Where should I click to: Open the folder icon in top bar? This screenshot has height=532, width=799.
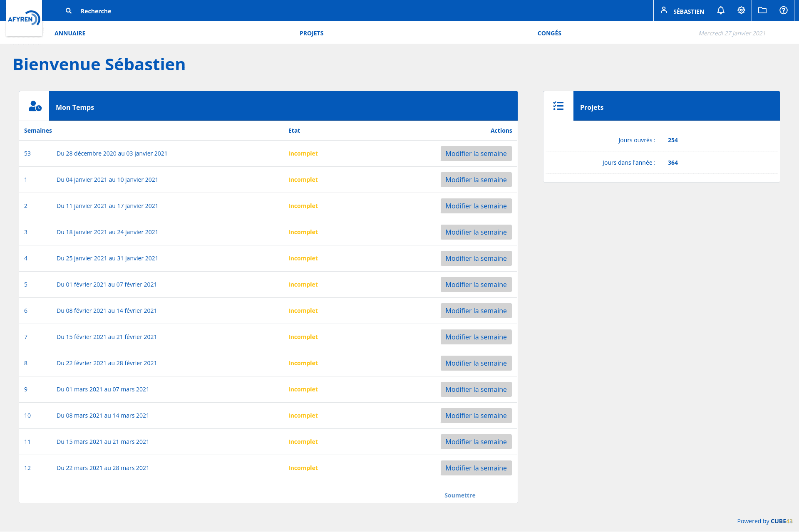(762, 10)
